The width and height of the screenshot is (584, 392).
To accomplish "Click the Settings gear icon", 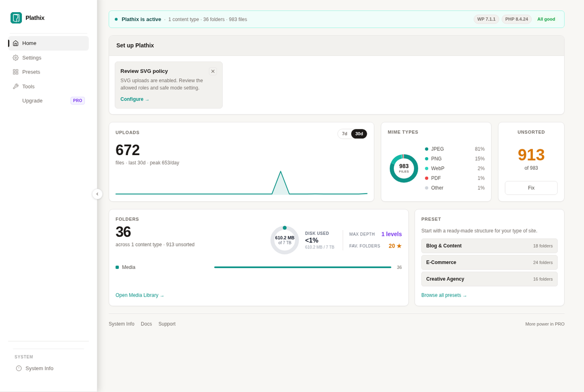I will coord(16,58).
